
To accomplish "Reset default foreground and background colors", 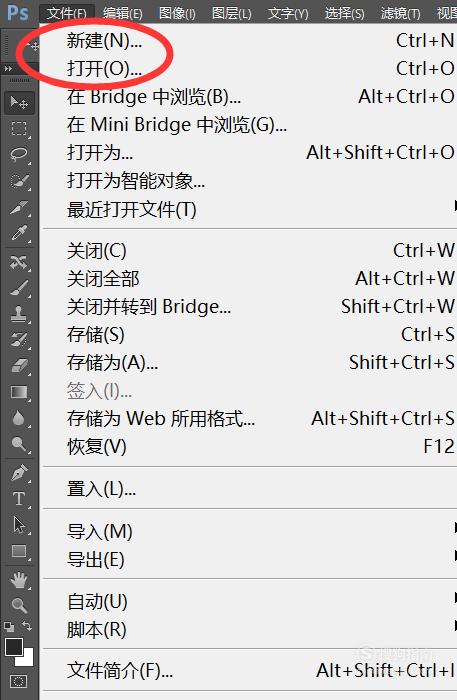I will (x=8, y=626).
